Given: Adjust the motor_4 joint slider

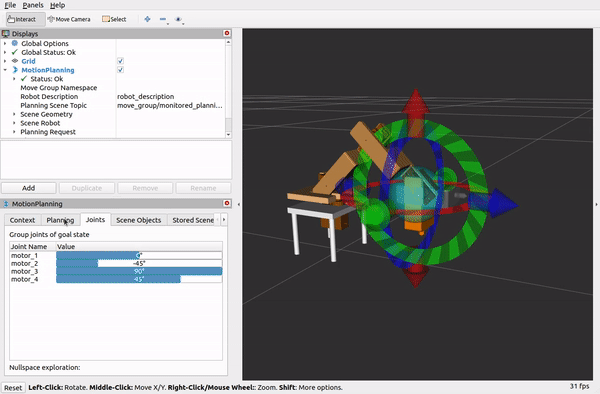Looking at the screenshot, I should click(x=139, y=279).
